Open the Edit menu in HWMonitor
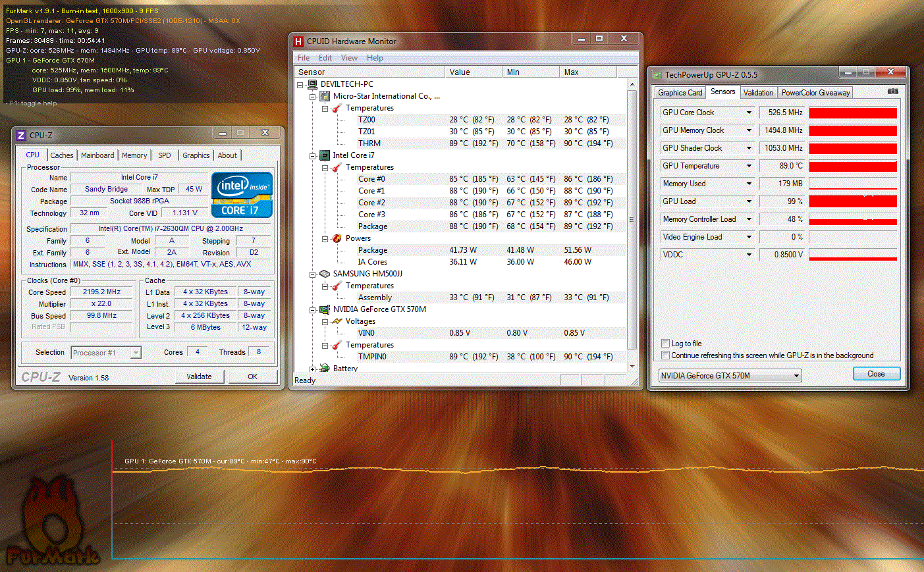 pyautogui.click(x=325, y=58)
